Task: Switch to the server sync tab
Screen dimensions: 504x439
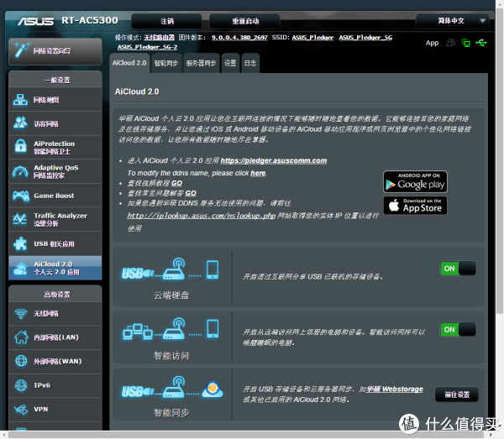Action: [201, 63]
